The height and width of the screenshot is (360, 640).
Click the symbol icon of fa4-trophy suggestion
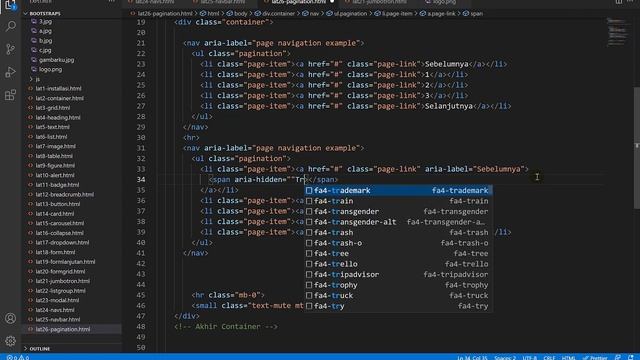(x=309, y=285)
